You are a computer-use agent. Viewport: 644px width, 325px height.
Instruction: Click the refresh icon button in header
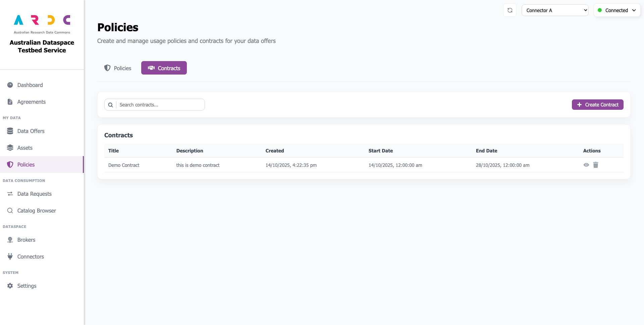coord(510,10)
